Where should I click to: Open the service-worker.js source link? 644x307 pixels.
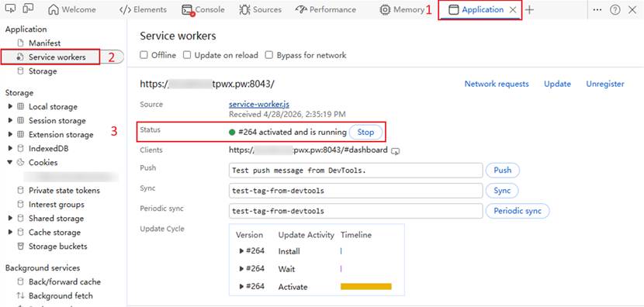[x=258, y=105]
